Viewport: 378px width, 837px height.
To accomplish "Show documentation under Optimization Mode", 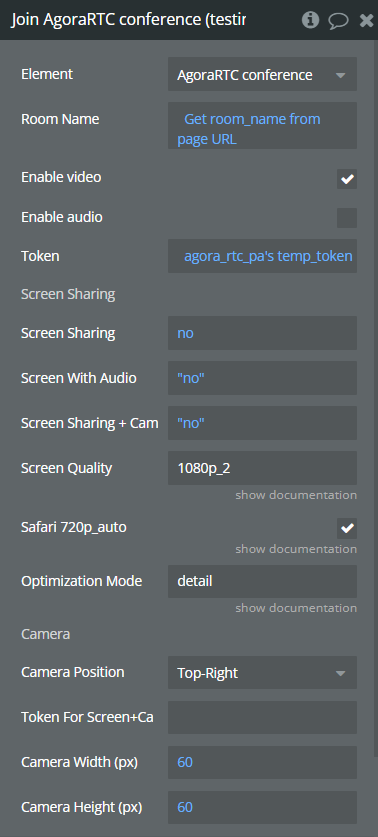I will (296, 608).
